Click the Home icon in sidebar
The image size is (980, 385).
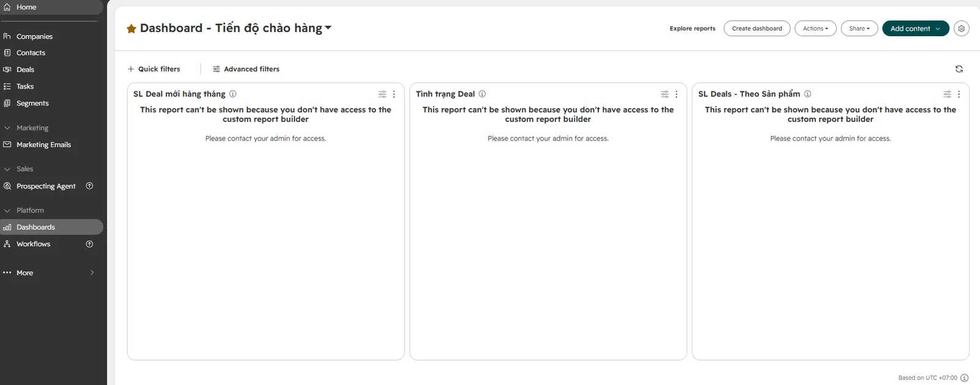coord(7,7)
